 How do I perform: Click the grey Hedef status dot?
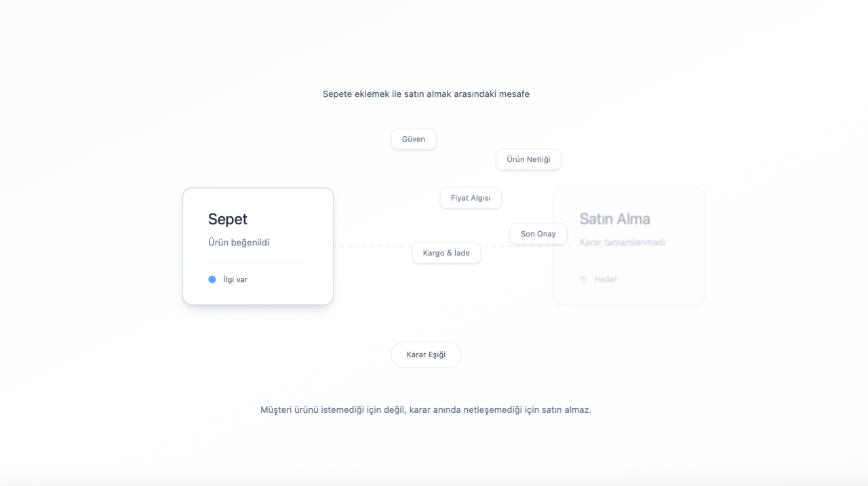(583, 279)
